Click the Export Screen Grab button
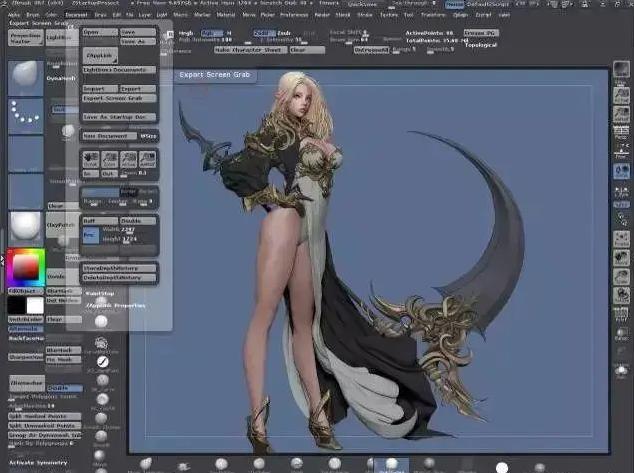Screen dimensions: 634x473 click(119, 98)
